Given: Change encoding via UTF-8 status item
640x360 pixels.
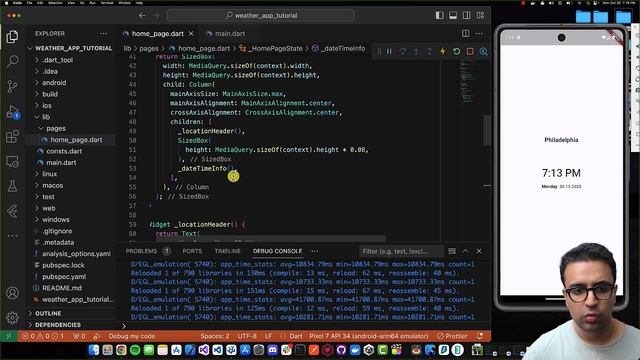Looking at the screenshot, I should [247, 336].
